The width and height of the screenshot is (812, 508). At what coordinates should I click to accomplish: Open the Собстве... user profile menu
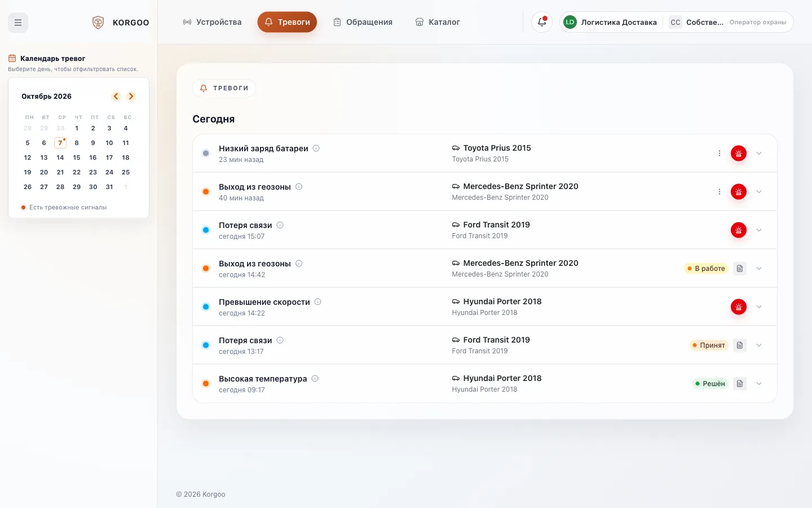(x=729, y=23)
